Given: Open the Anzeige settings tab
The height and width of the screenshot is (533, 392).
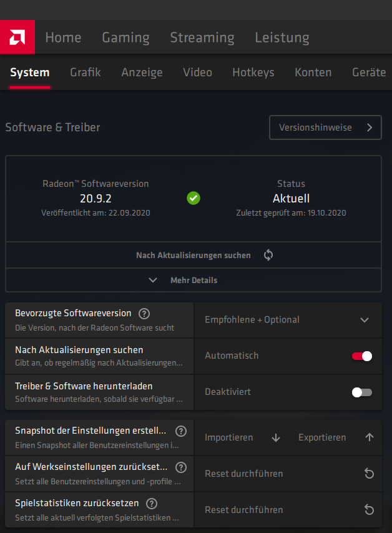Looking at the screenshot, I should (142, 72).
